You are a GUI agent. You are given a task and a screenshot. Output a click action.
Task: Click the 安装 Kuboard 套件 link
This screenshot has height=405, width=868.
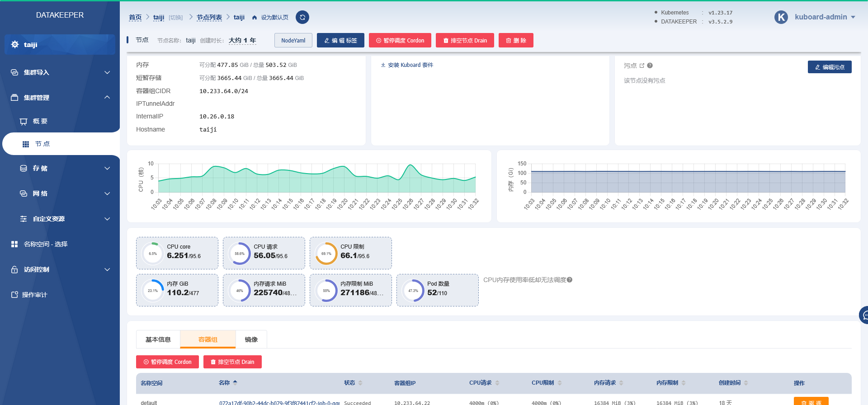[407, 65]
